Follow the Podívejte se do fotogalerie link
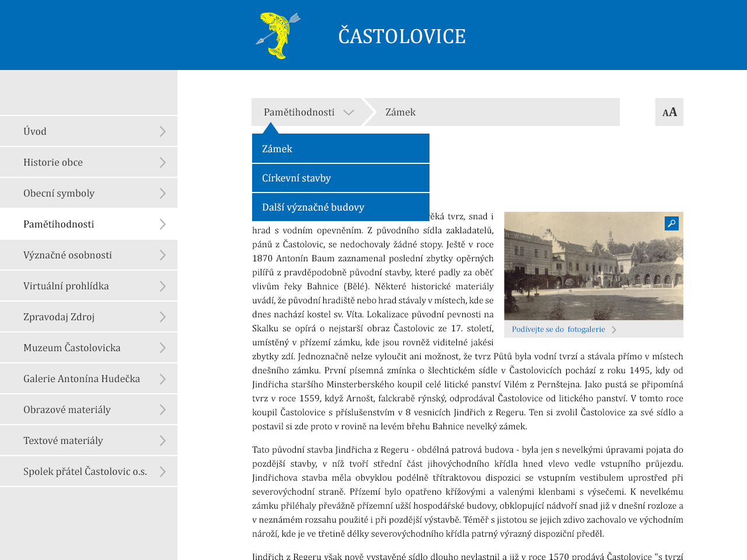 pyautogui.click(x=558, y=329)
